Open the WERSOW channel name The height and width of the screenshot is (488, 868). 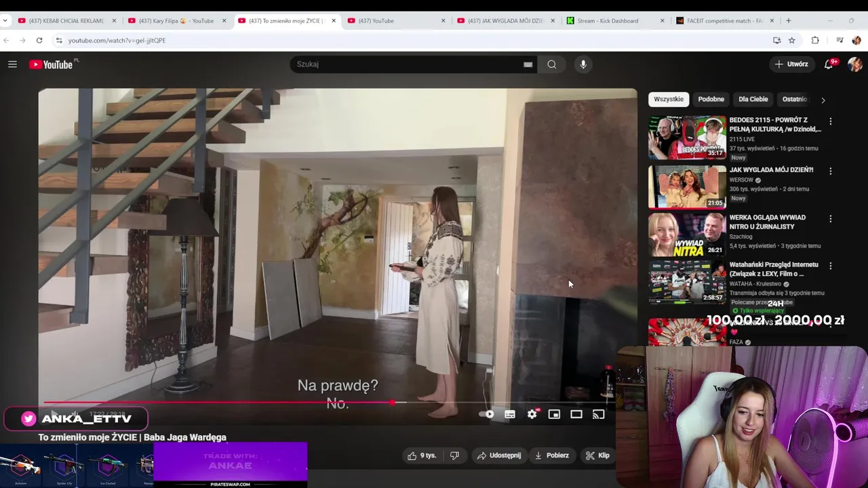tap(741, 180)
